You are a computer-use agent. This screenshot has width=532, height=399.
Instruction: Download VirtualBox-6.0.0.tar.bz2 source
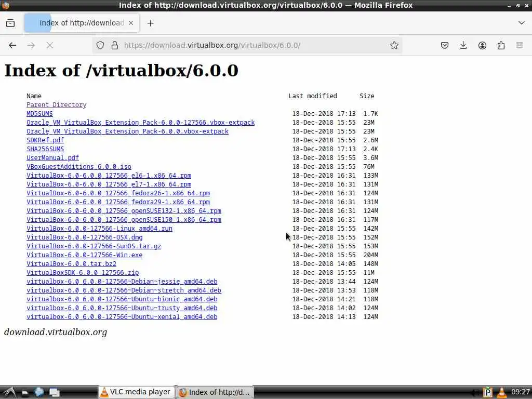click(71, 263)
